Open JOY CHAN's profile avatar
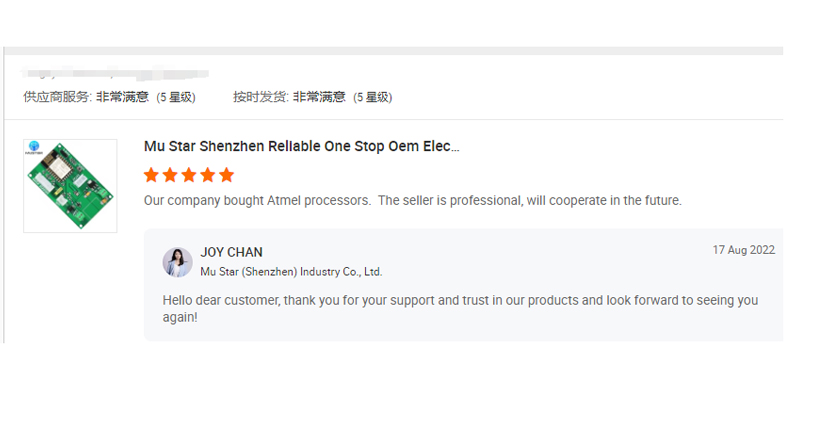The height and width of the screenshot is (421, 814). pyautogui.click(x=178, y=262)
